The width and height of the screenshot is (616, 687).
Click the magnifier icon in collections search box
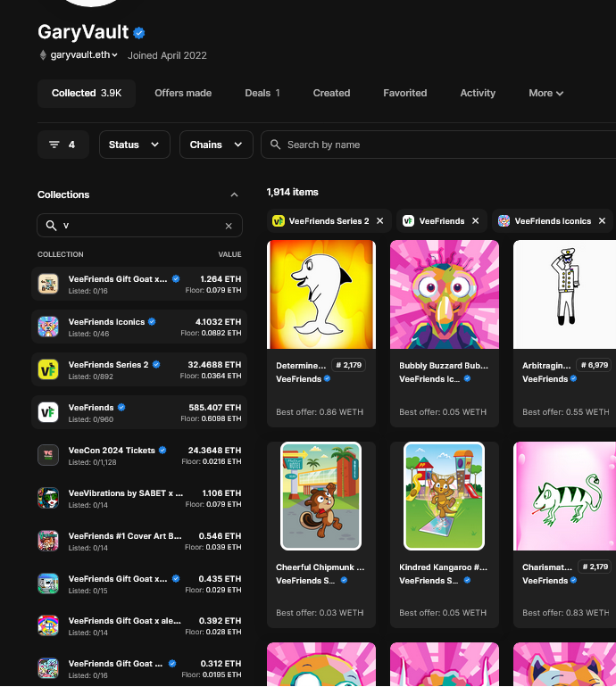pos(51,226)
